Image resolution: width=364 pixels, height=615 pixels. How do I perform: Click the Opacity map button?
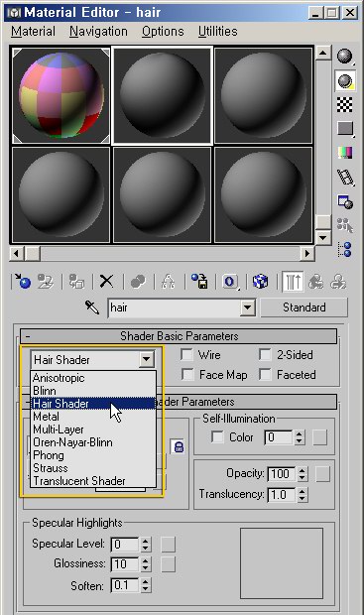(x=322, y=474)
